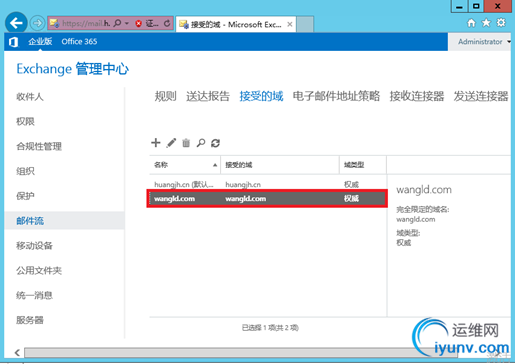Click the pencil edit icon

tap(171, 143)
